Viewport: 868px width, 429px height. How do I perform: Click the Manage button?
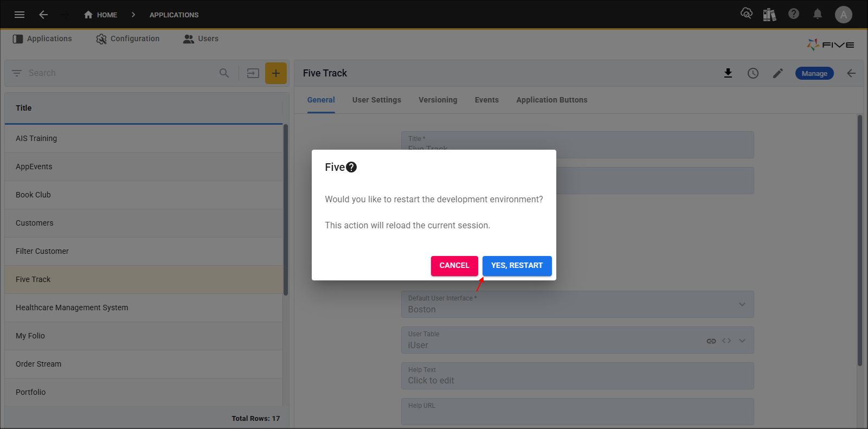tap(814, 73)
